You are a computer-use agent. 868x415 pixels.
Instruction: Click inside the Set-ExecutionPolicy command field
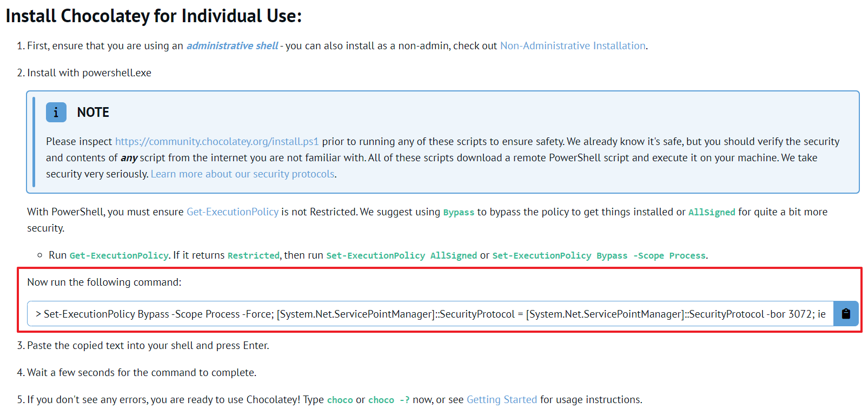(430, 313)
